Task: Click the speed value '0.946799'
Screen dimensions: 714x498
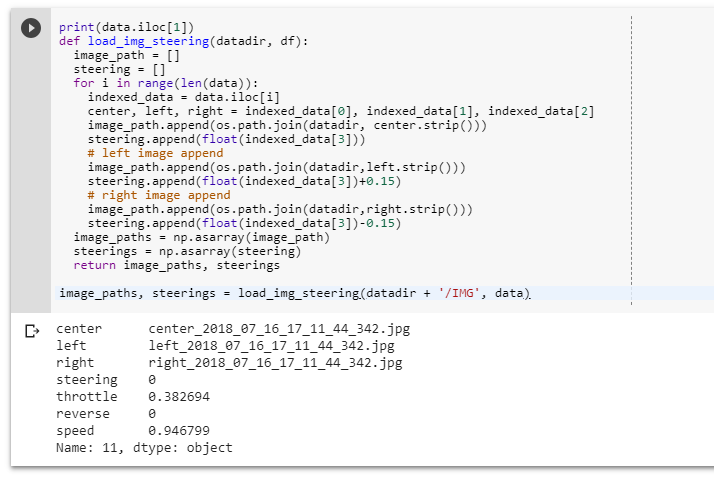Action: pos(179,431)
